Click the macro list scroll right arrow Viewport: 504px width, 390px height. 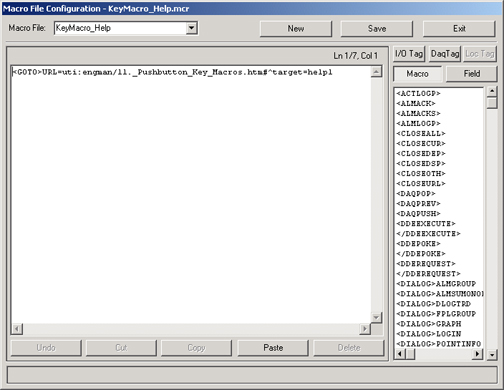(477, 354)
